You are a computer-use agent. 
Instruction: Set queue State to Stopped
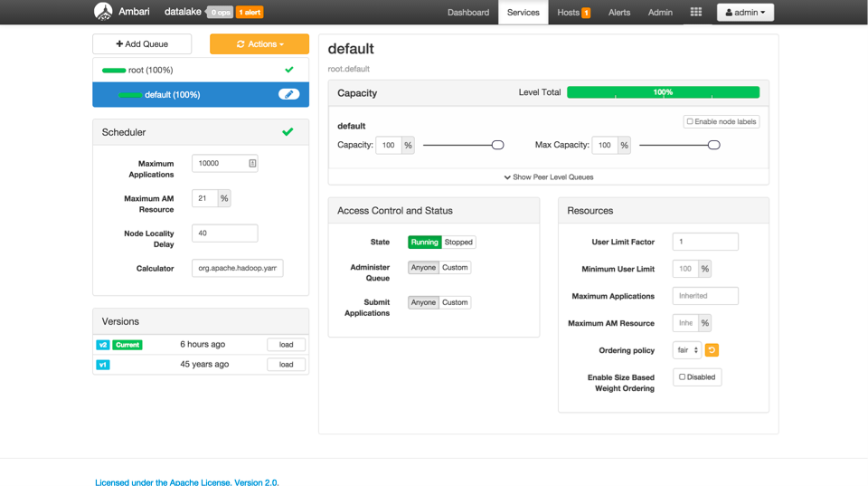click(x=458, y=243)
